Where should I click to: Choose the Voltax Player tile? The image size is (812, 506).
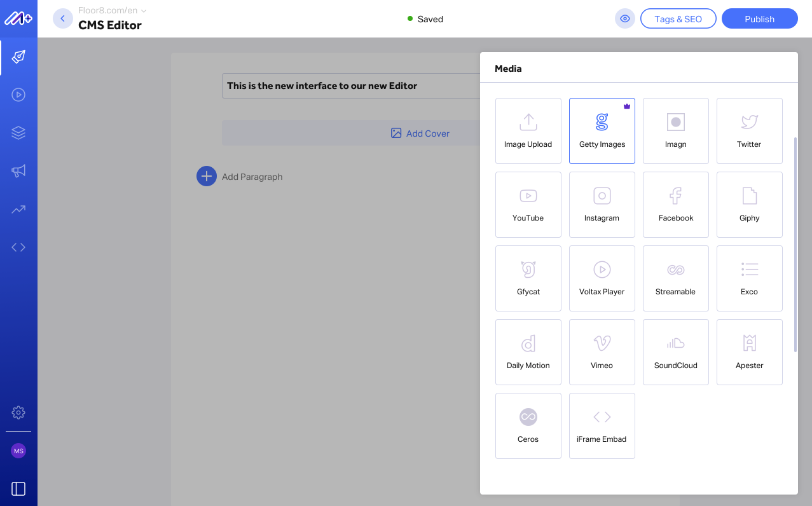click(x=602, y=278)
